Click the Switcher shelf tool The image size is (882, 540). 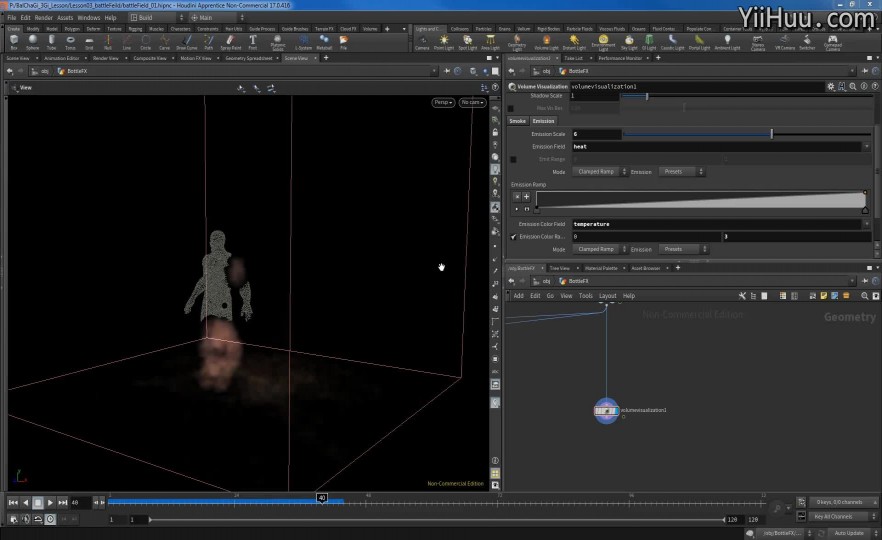(x=807, y=42)
